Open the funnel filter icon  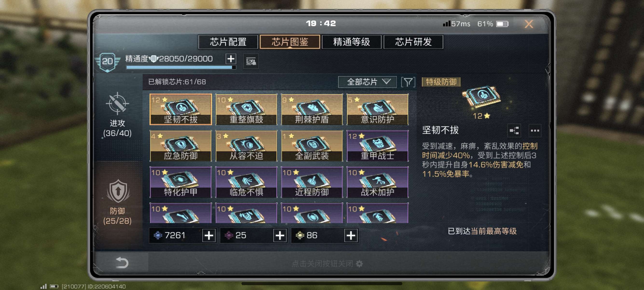pos(408,82)
